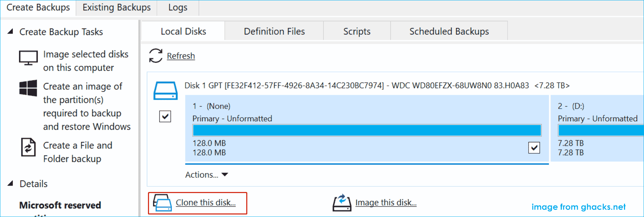Click the File and Folder backup document icon
The image size is (644, 217).
(x=28, y=147)
